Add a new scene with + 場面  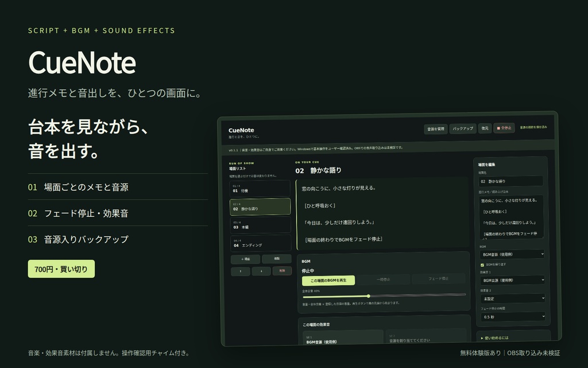click(245, 259)
